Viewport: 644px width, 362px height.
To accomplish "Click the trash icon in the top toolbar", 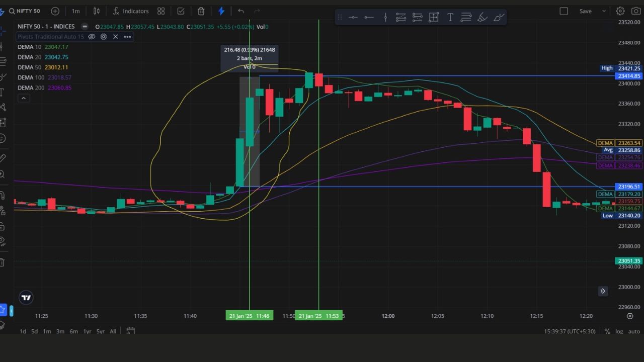I will tap(201, 11).
